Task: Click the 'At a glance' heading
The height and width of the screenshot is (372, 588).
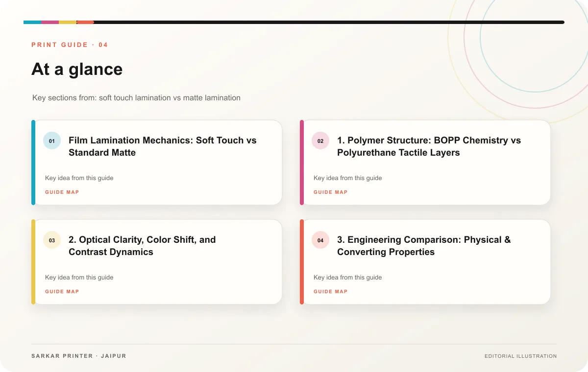Action: (x=77, y=69)
